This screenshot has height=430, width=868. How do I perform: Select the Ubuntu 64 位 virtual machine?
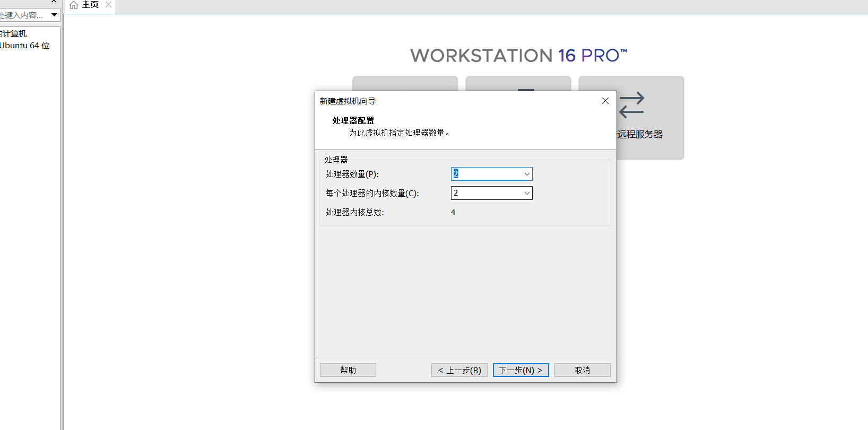[24, 46]
